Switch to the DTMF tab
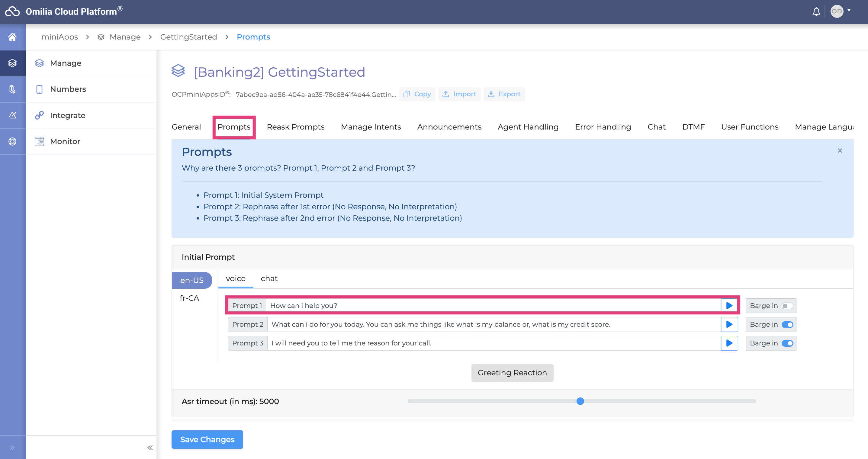 pyautogui.click(x=693, y=127)
